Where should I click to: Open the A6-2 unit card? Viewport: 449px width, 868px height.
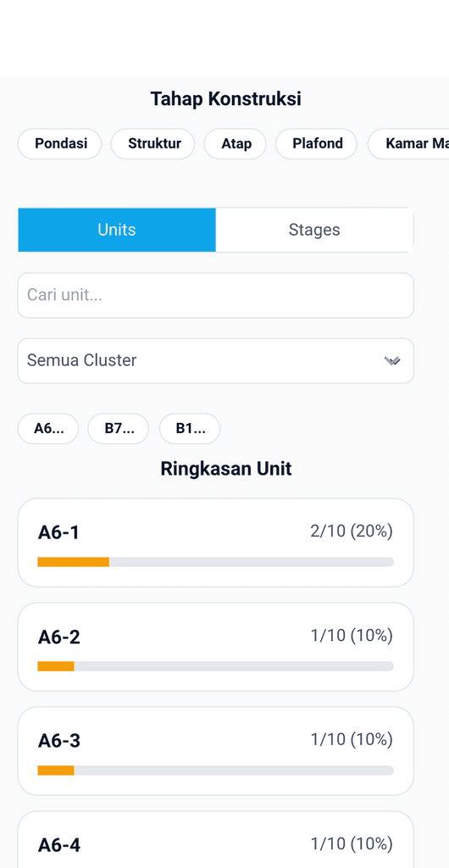click(216, 647)
